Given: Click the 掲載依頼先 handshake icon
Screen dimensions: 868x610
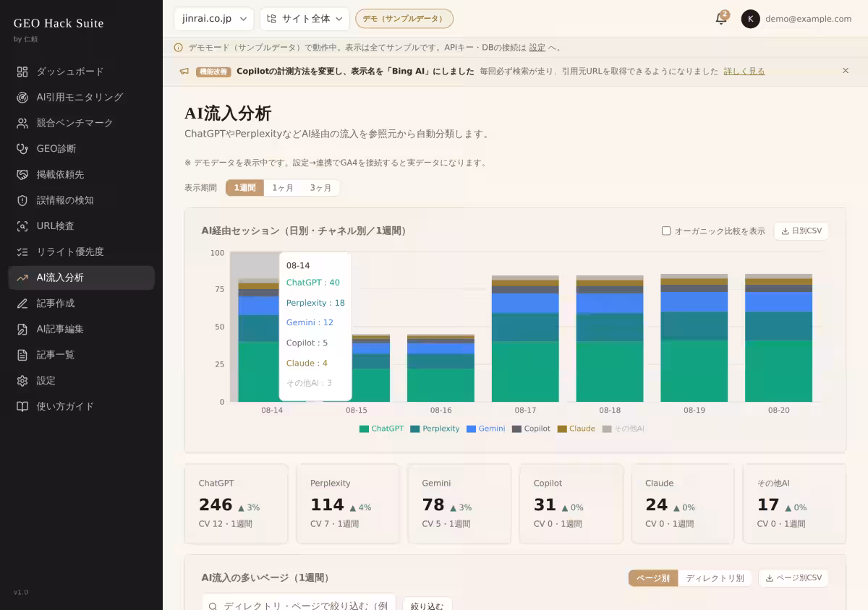Looking at the screenshot, I should point(22,175).
